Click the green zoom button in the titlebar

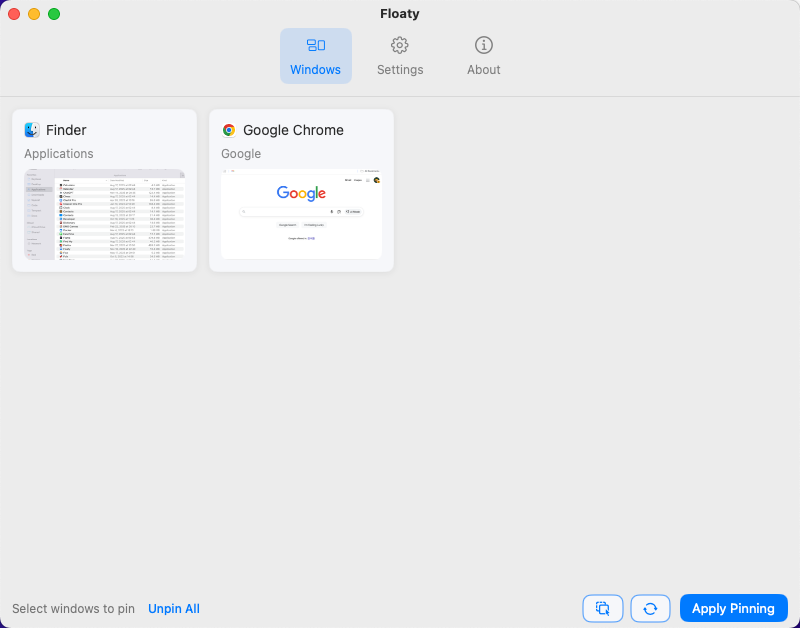(53, 15)
